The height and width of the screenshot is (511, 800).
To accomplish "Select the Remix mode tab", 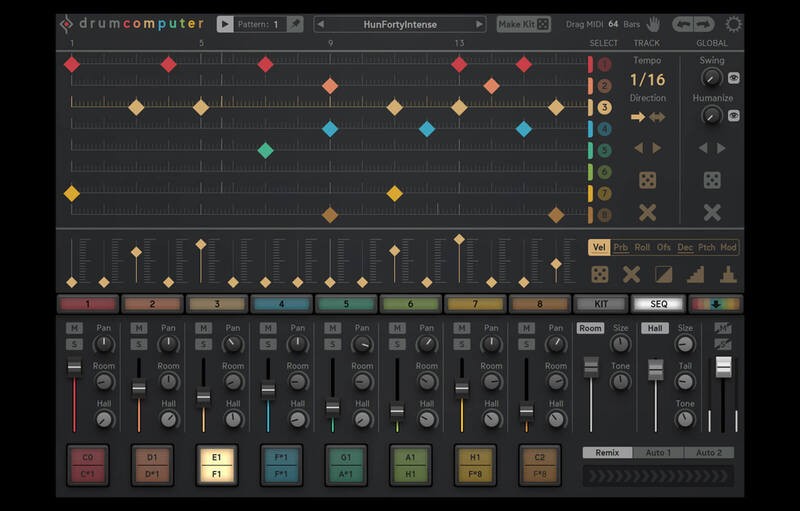I will tap(607, 452).
